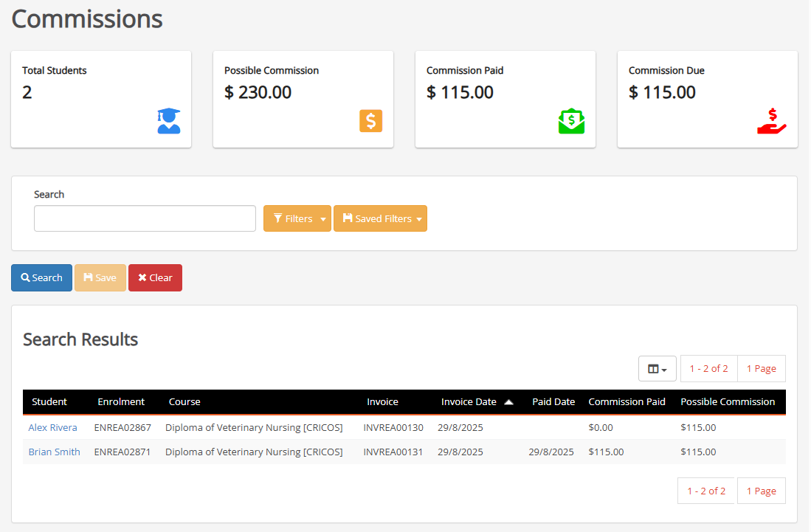Click the top '1 - 2 of 2' record count
811x532 pixels.
click(x=708, y=369)
